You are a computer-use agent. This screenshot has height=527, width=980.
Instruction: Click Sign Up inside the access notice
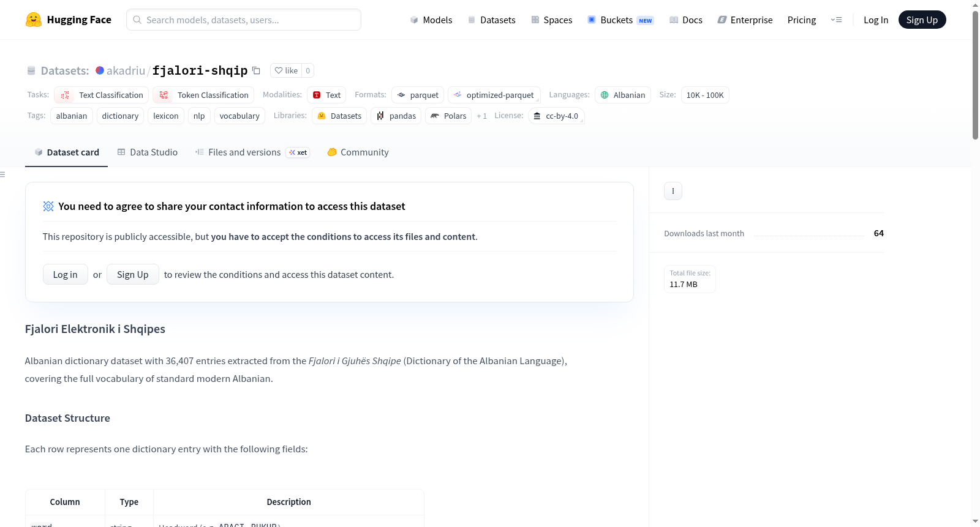(132, 274)
